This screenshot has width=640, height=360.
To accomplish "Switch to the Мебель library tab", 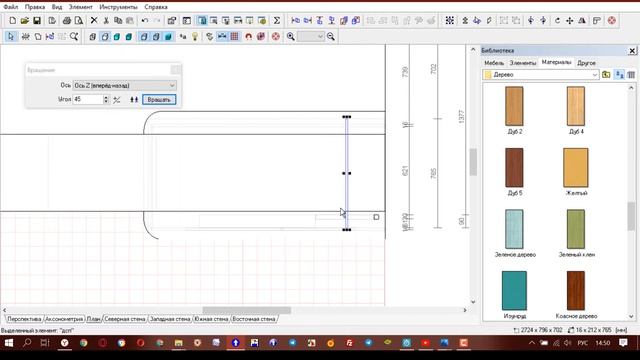I will point(494,63).
